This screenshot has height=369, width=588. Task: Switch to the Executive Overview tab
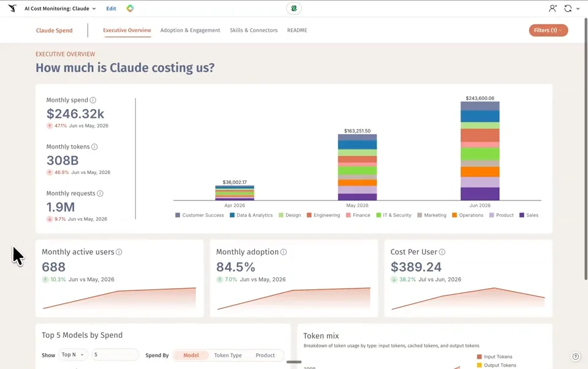coord(127,30)
